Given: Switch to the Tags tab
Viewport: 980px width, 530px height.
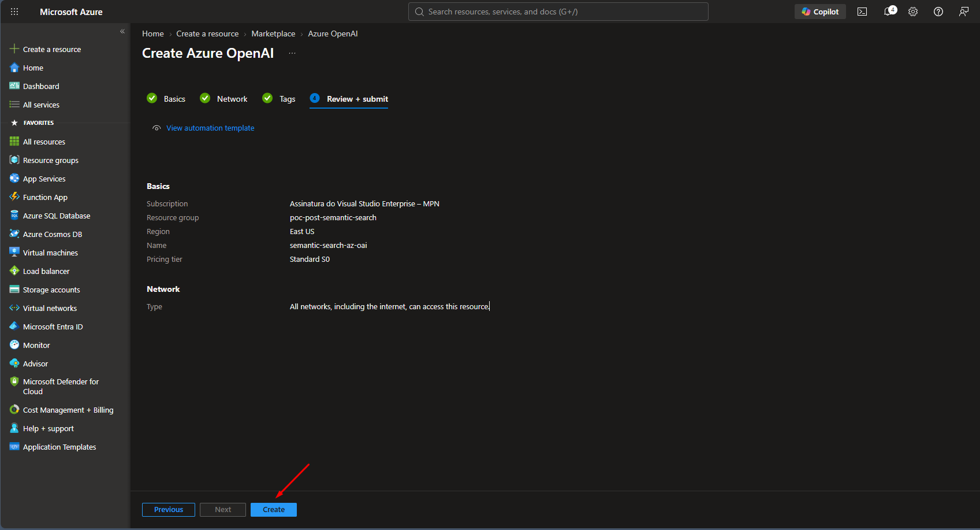Looking at the screenshot, I should [279, 99].
